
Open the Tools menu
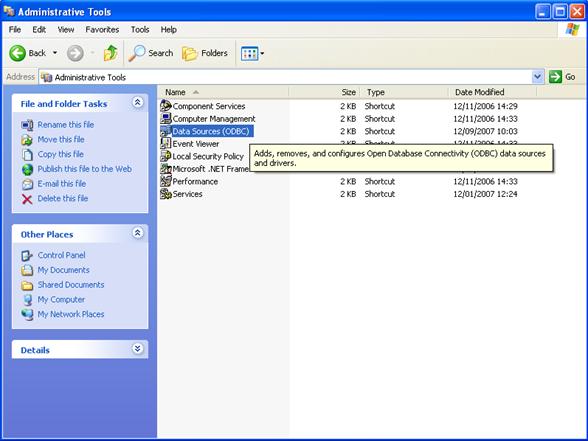coord(140,30)
